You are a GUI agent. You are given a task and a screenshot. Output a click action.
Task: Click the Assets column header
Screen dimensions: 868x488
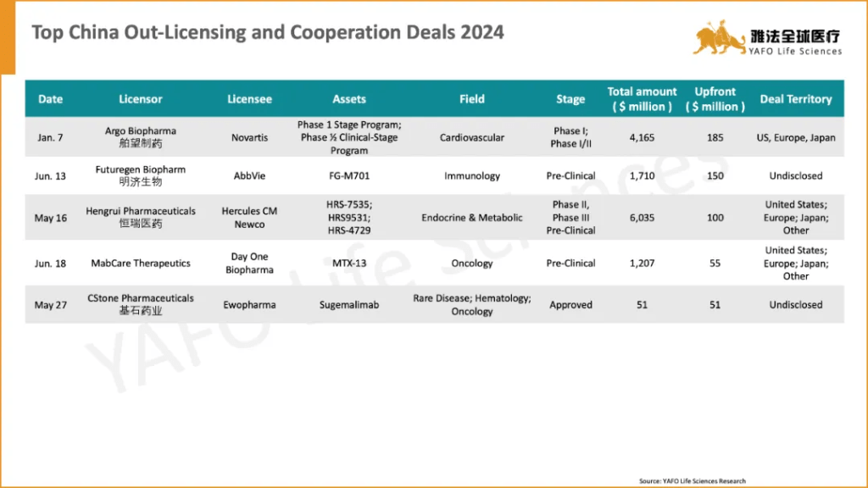(349, 99)
